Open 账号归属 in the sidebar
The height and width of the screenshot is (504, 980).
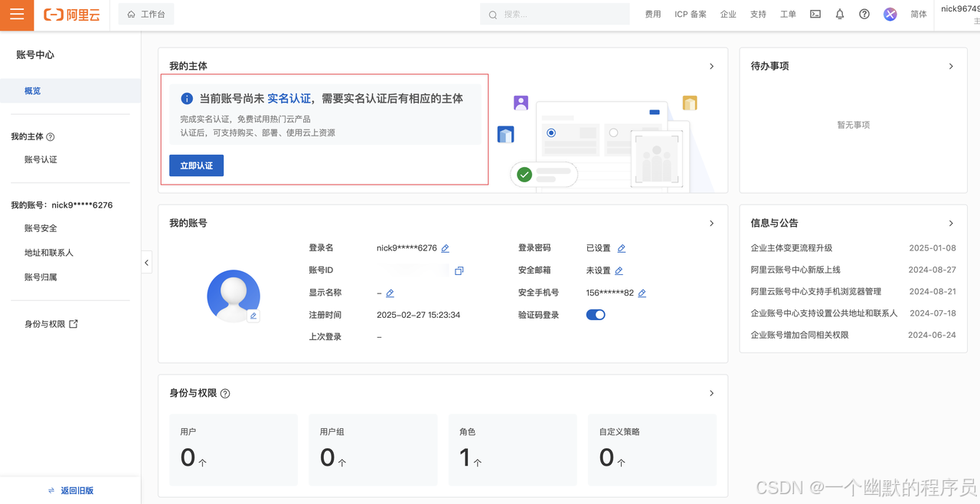[41, 277]
